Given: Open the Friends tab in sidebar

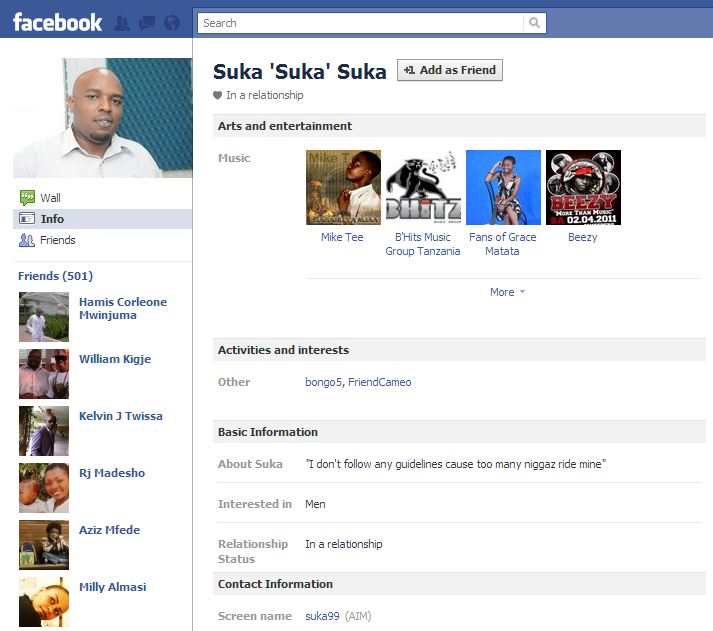Looking at the screenshot, I should (57, 240).
